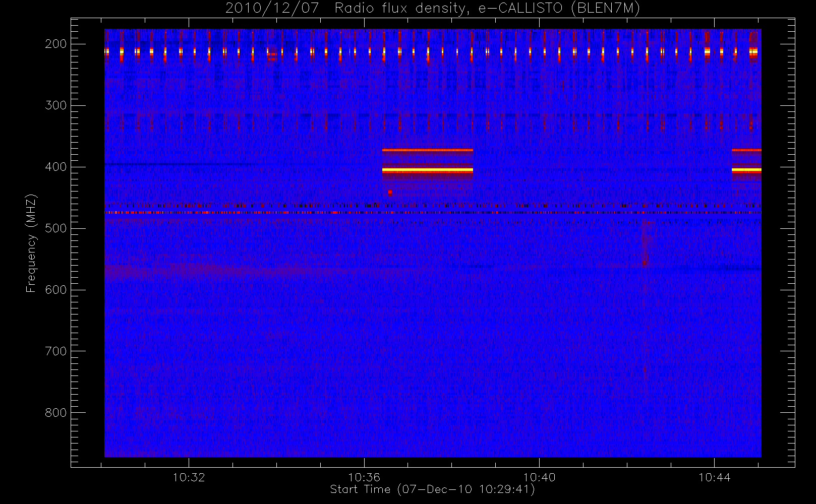Click the bright yellow band near 405 MHz at 10:37
Screen dimensions: 816x504
pos(428,170)
